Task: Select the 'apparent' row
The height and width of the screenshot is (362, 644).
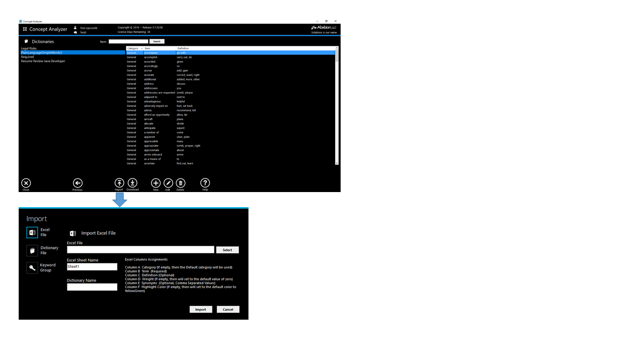Action: click(230, 137)
